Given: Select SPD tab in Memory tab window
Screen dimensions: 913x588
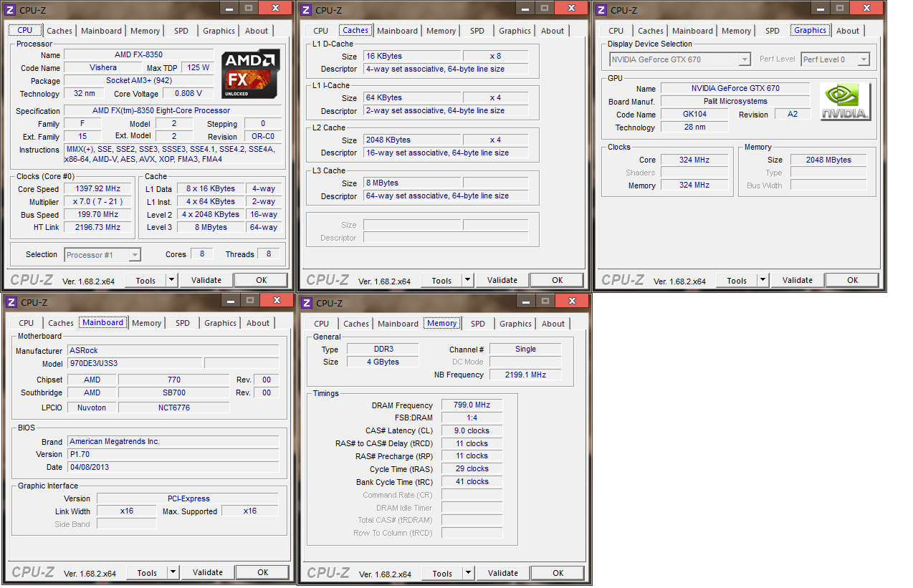Looking at the screenshot, I should click(x=478, y=324).
